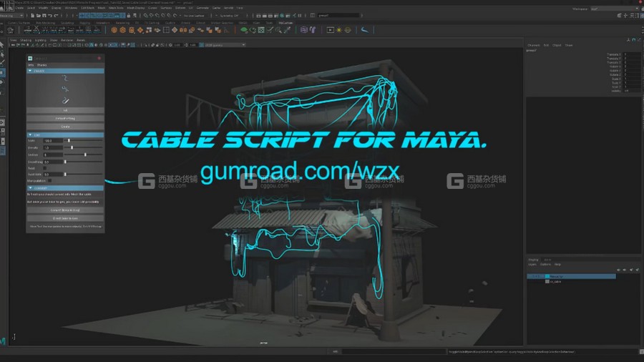Click the green leaf shelf icon

(244, 30)
